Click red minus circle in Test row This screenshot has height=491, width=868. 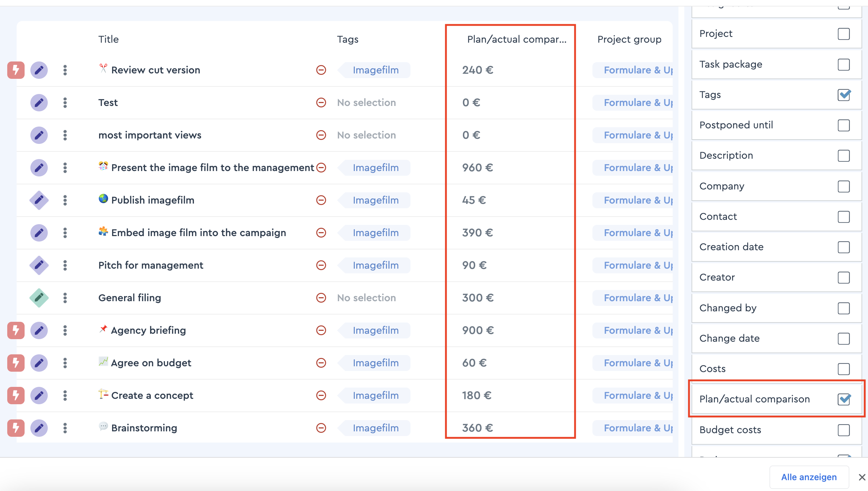[x=321, y=103]
